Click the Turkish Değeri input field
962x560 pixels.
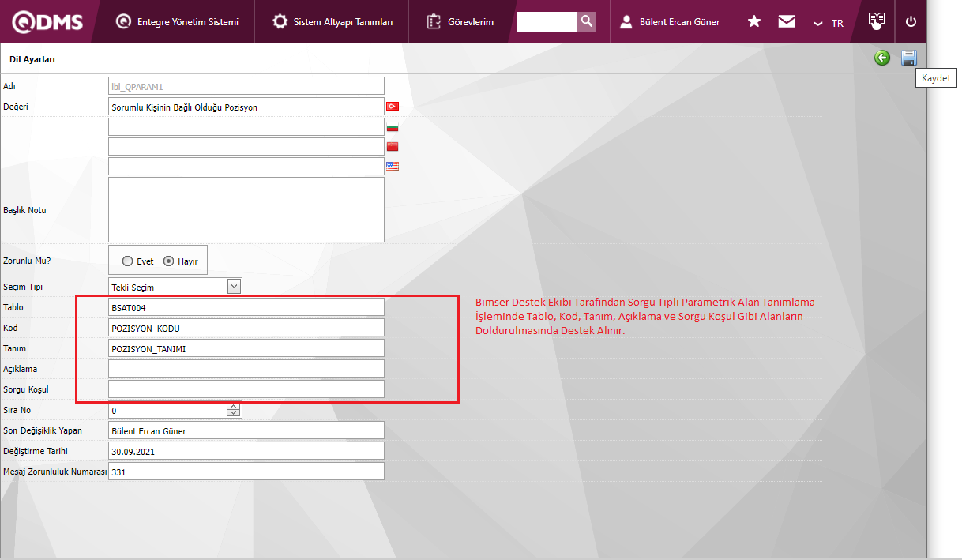coord(246,107)
